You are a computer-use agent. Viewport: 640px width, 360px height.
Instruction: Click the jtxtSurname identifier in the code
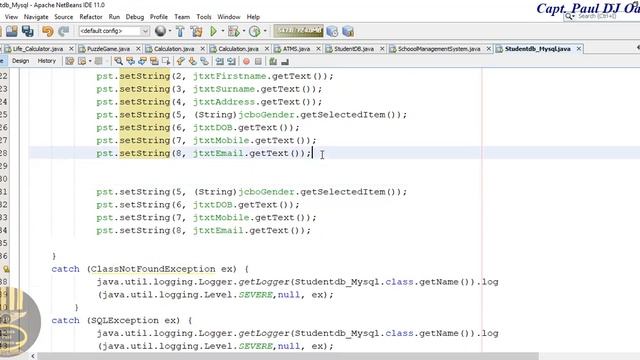(224, 89)
